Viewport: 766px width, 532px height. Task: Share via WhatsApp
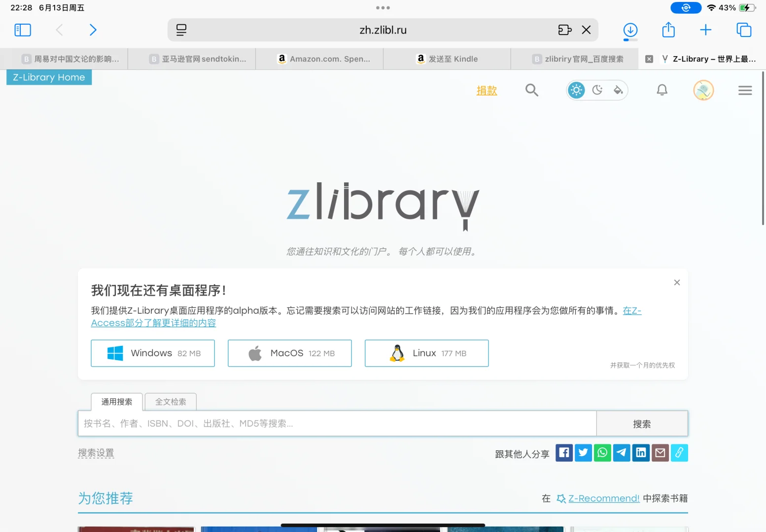point(602,453)
